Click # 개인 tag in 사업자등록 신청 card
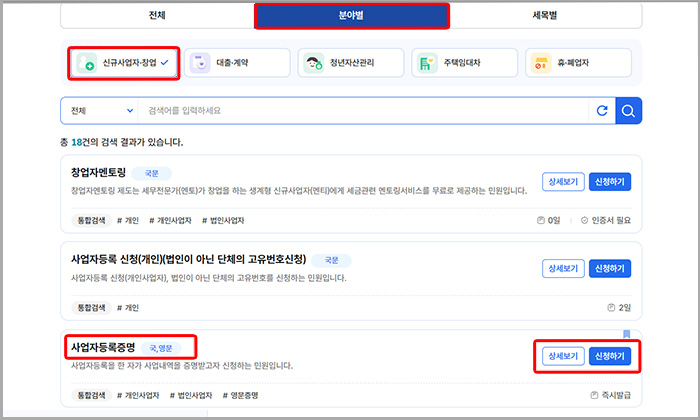 tap(128, 308)
